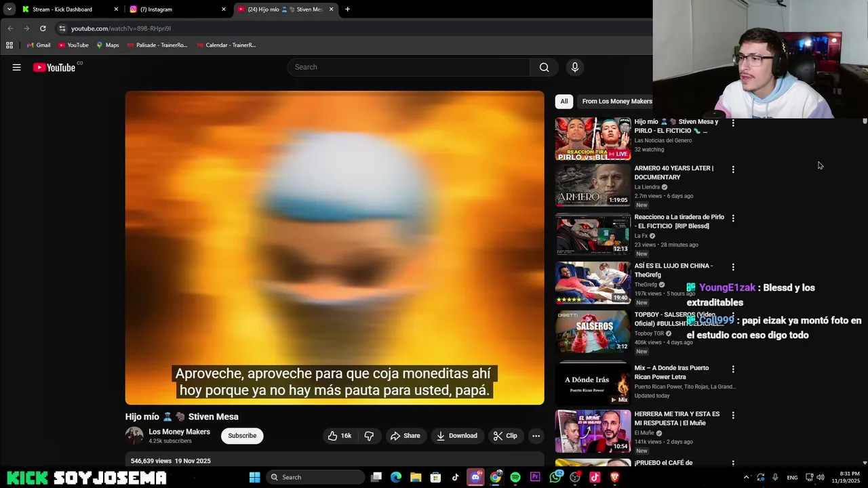Open options for A Donde Iras mix
This screenshot has height=488, width=868.
pyautogui.click(x=733, y=369)
